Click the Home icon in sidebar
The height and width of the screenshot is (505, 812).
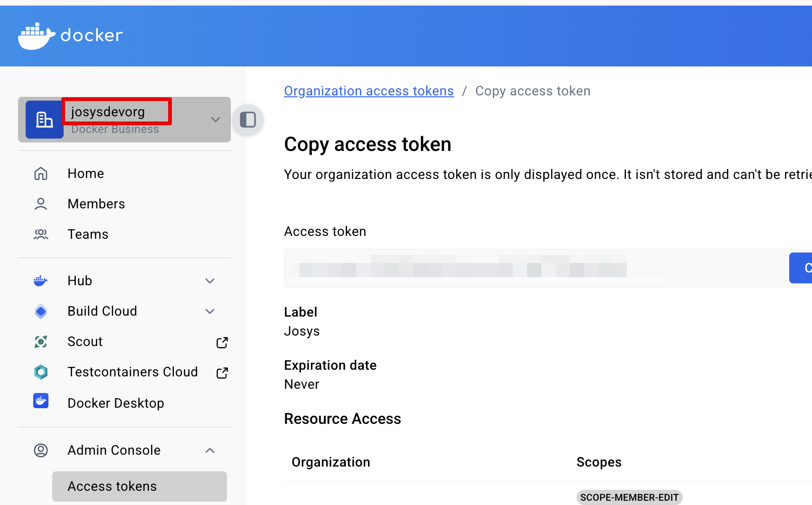point(41,174)
